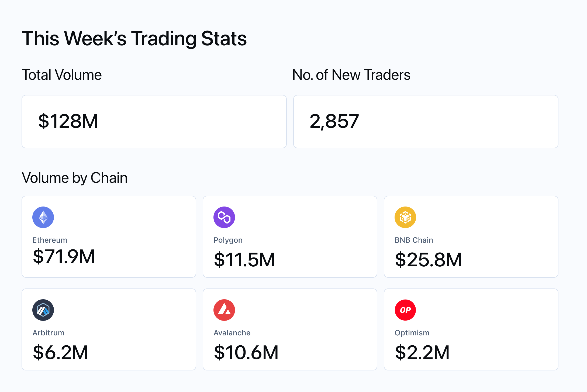Click the Polygon chain name label

click(228, 240)
